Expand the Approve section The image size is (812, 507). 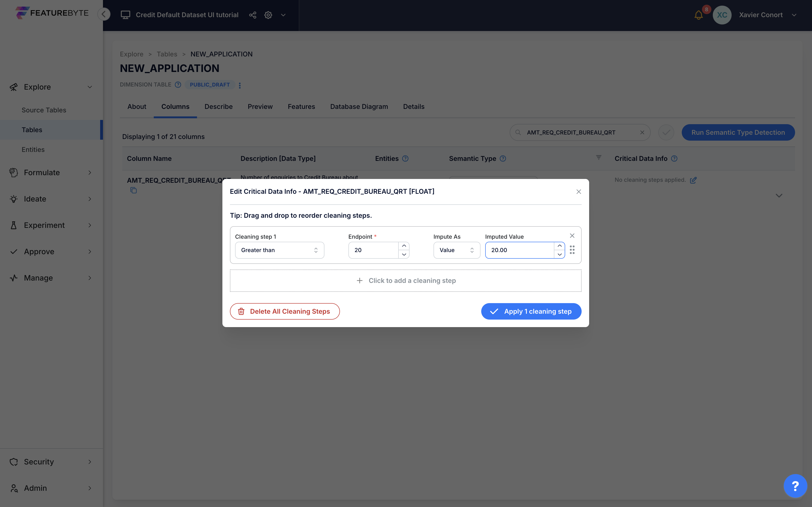pos(90,251)
